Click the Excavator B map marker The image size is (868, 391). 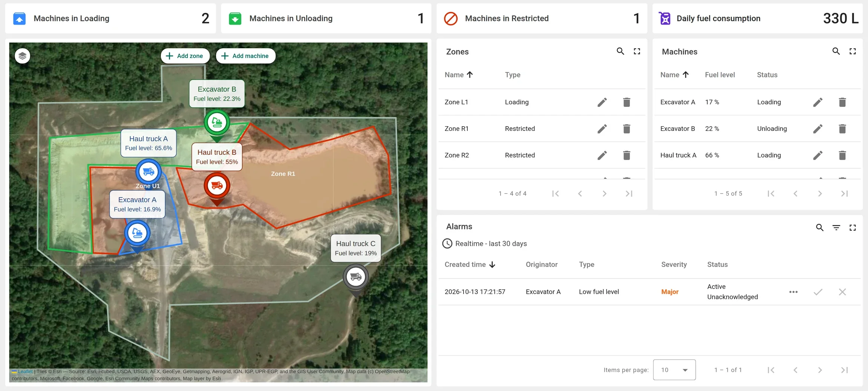point(217,123)
